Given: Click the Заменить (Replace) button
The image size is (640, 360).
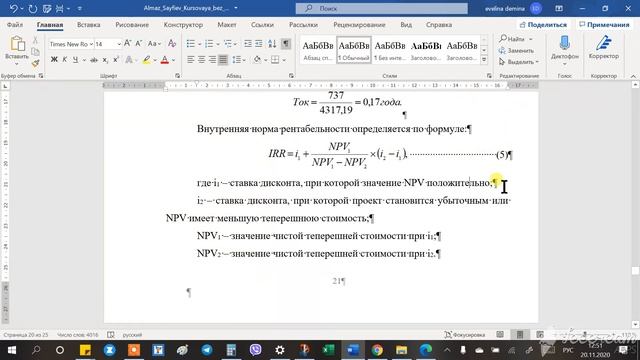Looking at the screenshot, I should point(516,50).
